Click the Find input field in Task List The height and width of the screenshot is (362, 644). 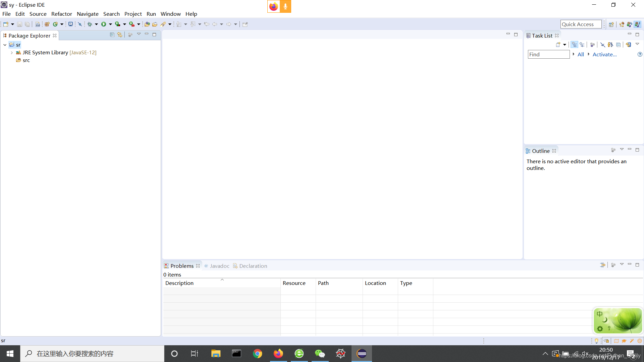click(x=549, y=54)
